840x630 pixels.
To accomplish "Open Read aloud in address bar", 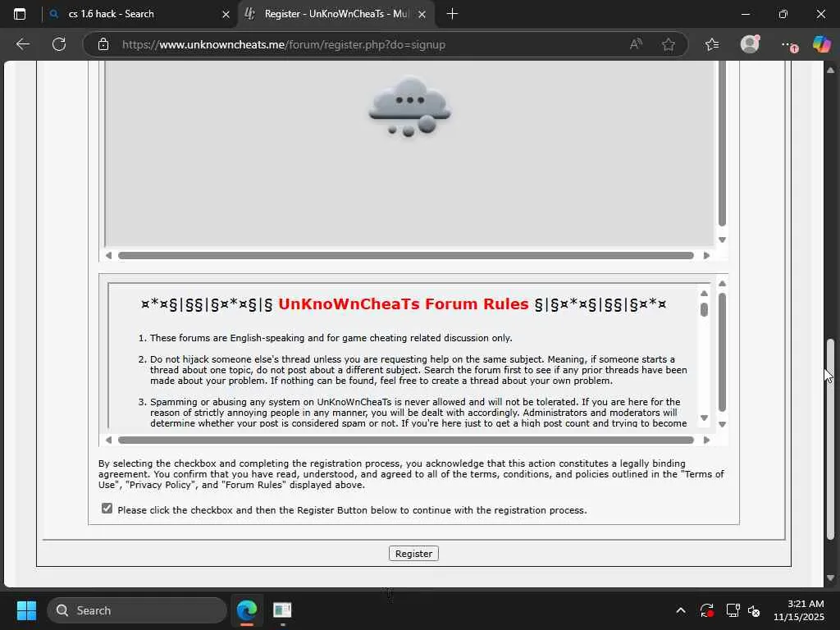I will tap(636, 44).
